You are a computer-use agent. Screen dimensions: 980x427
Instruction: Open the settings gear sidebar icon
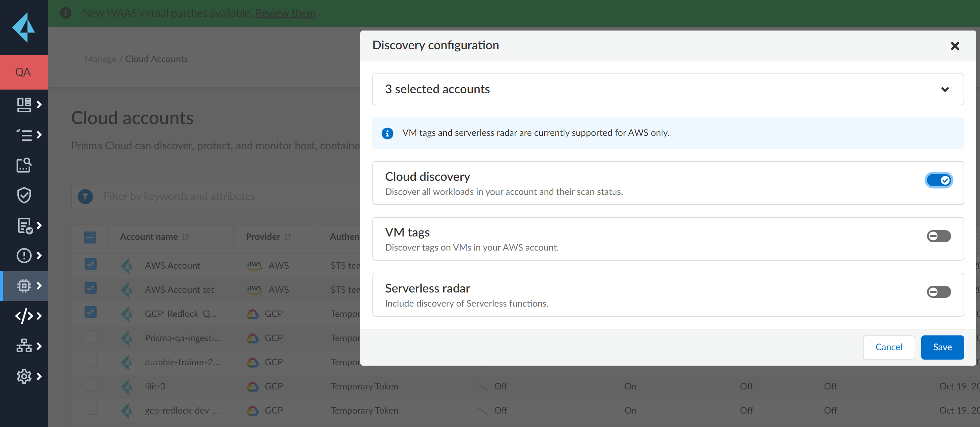[24, 376]
